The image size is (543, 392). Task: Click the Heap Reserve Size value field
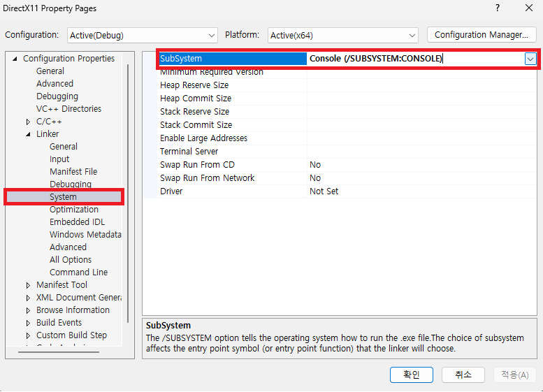(422, 85)
